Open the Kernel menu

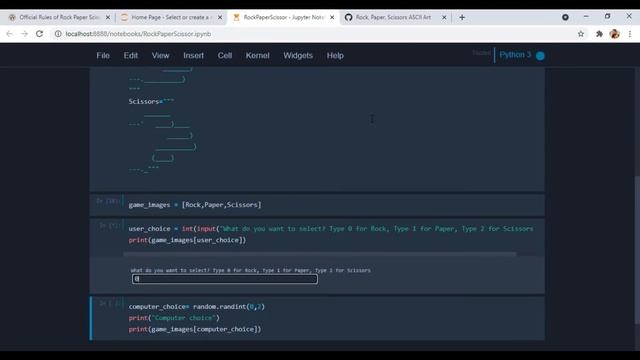point(258,56)
